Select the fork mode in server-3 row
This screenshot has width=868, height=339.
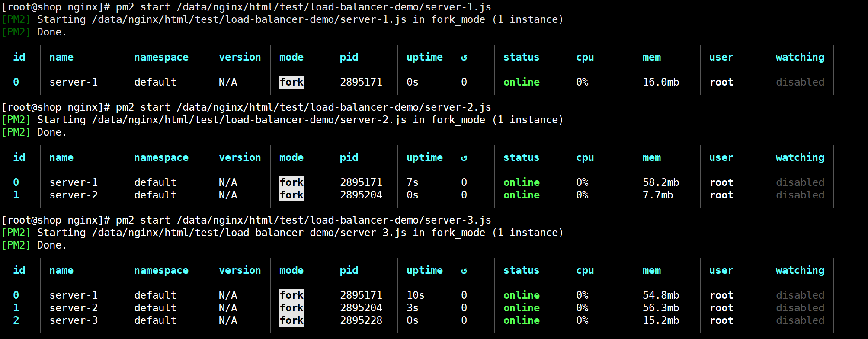coord(291,320)
